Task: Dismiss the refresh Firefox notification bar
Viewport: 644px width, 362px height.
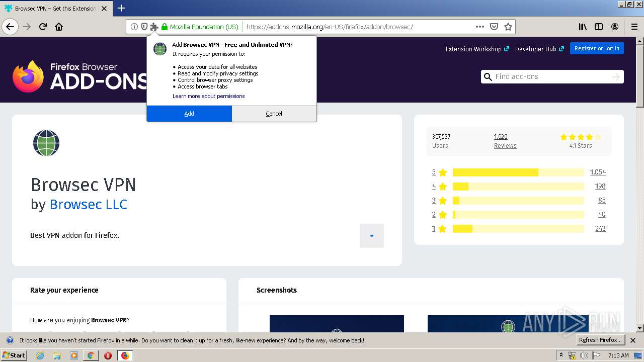Action: (633, 340)
